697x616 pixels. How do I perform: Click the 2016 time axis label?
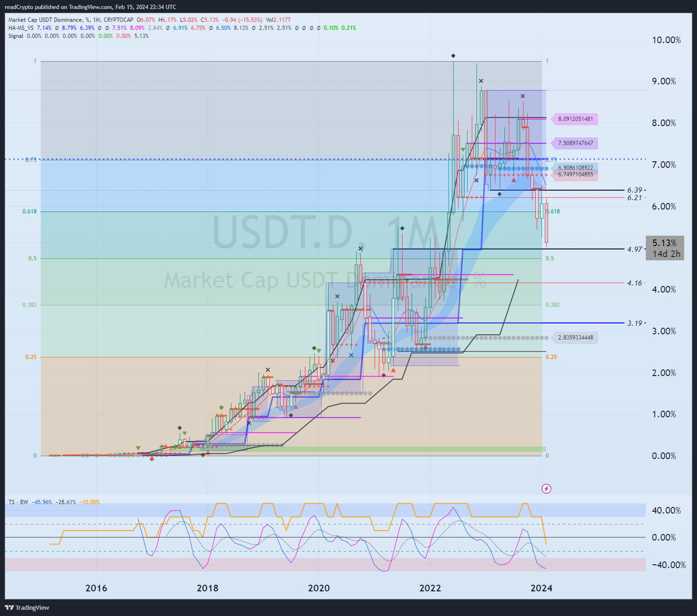(96, 588)
